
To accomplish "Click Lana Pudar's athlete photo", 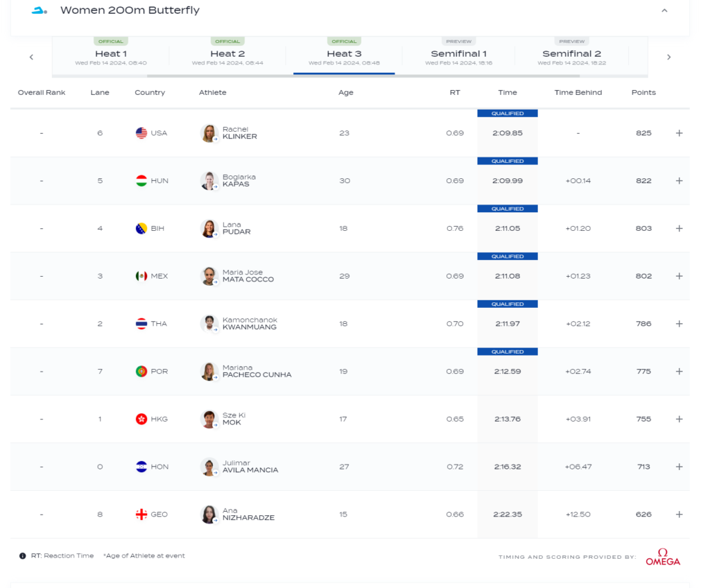I will 209,228.
